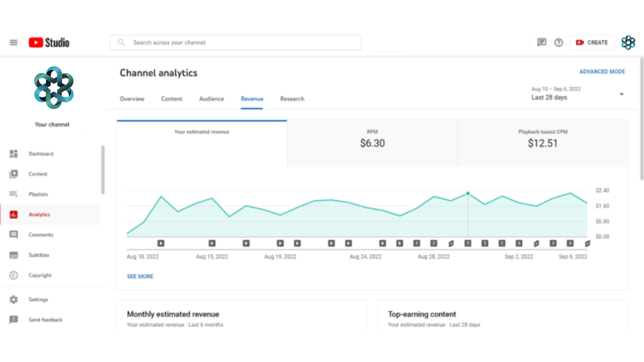Expand the Last 28 days date dropdown

pos(577,94)
